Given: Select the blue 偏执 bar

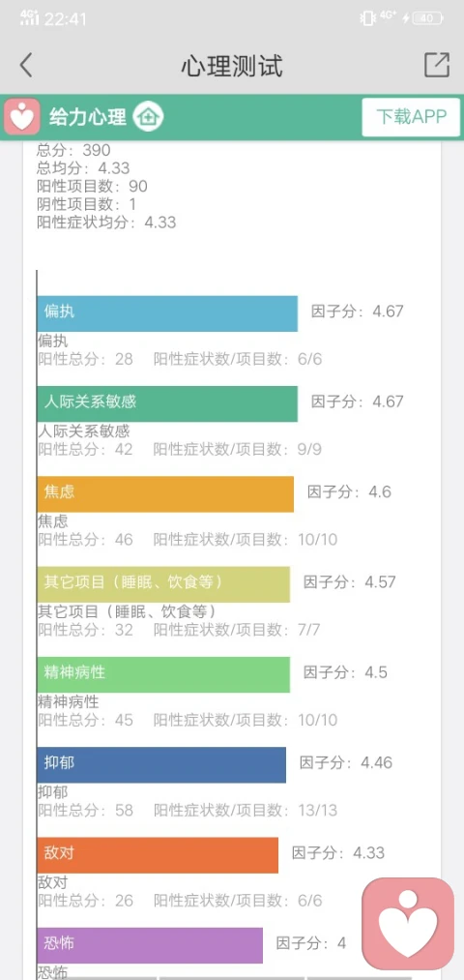Looking at the screenshot, I should tap(167, 313).
